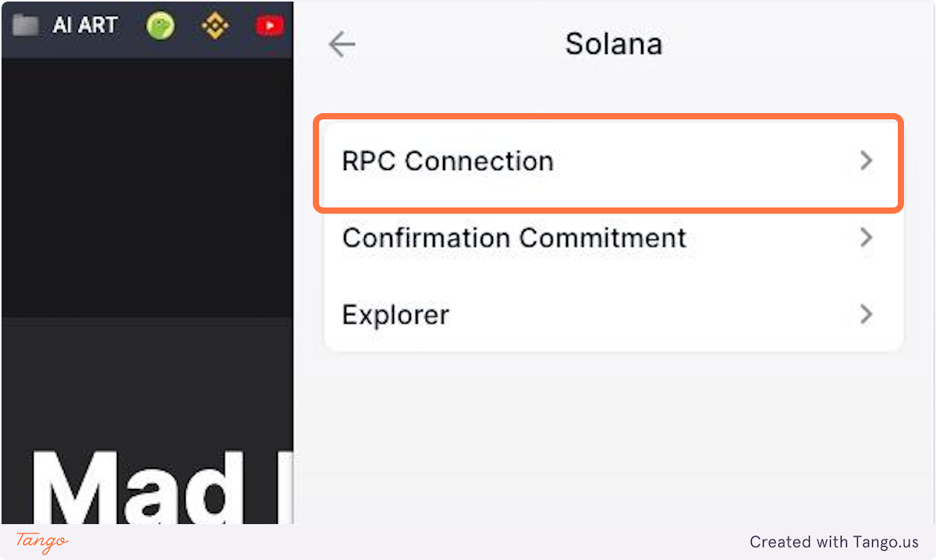Click the Confirmation Commitment row label
936x560 pixels.
point(513,238)
